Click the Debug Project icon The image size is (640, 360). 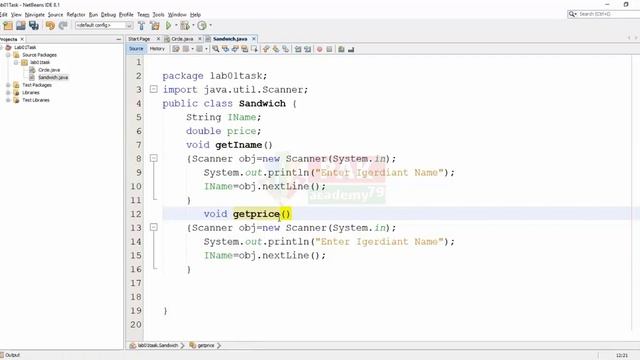185,26
